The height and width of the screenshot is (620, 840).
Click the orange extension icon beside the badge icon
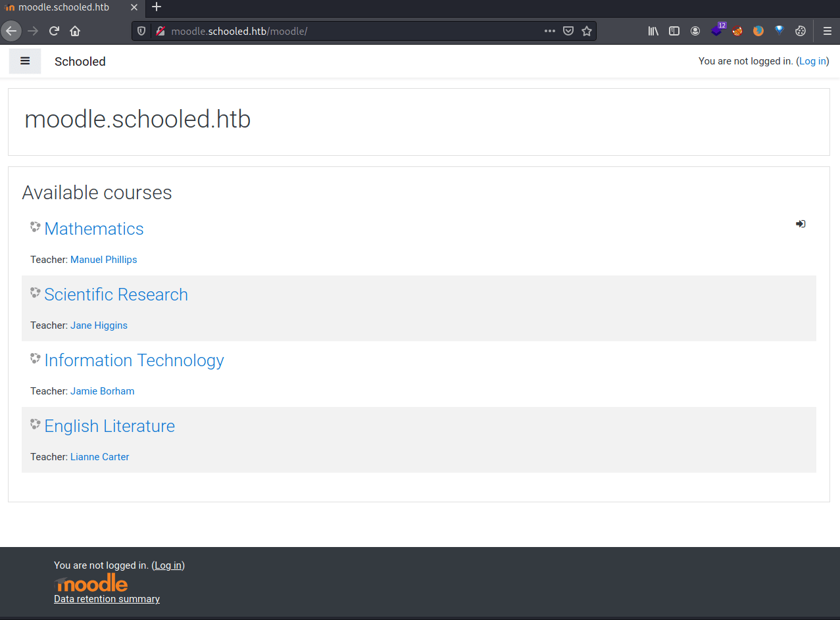737,31
